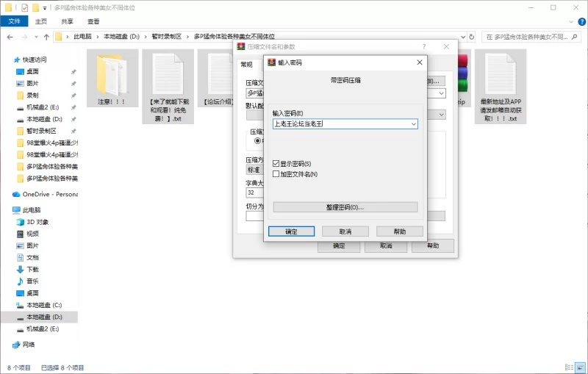Click 取消 in the 压缩文件名和参数 dialog
Screen dimensions: 588x374
click(386, 246)
